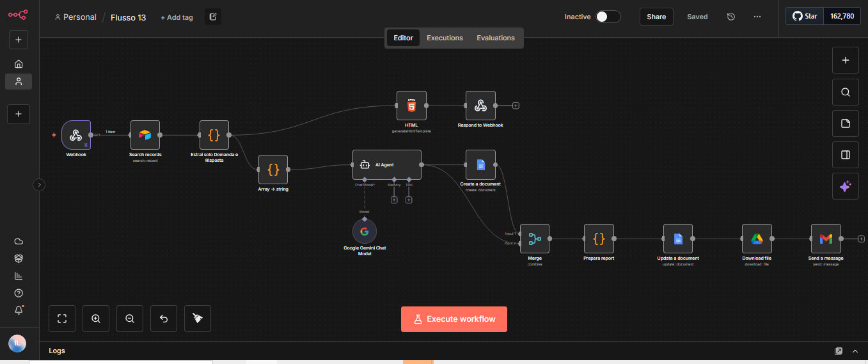Open the workflow description edit icon
Viewport: 868px width, 364px height.
[213, 17]
